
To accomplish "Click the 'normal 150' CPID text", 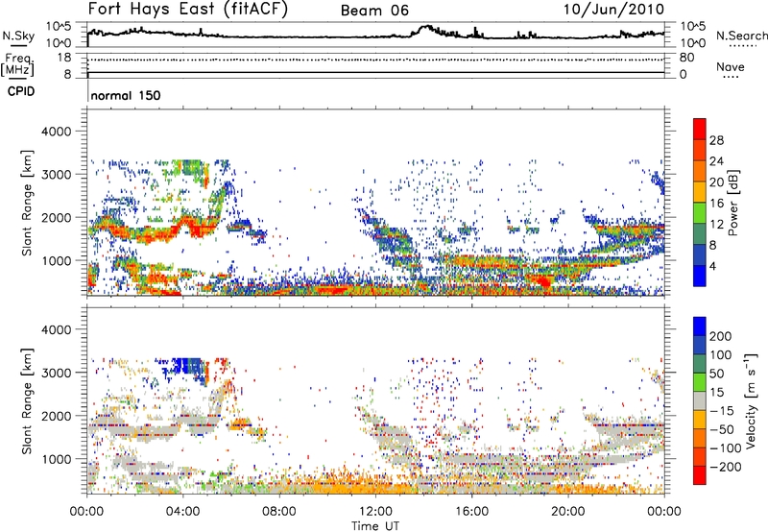I will (x=126, y=95).
